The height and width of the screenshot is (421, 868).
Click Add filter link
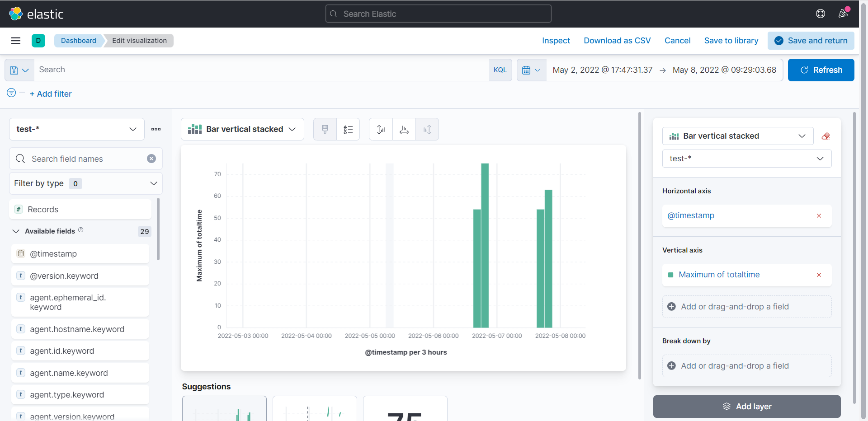pos(51,94)
